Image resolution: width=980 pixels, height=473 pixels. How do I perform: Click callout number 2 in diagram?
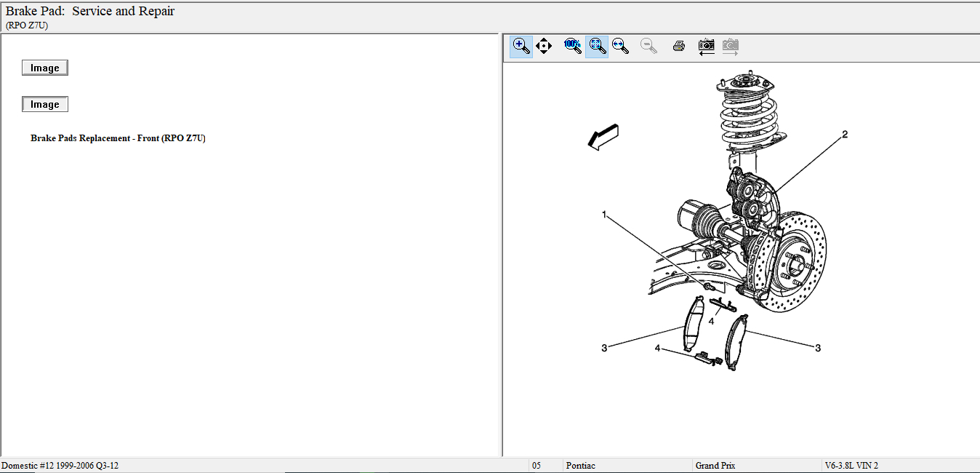click(x=845, y=135)
